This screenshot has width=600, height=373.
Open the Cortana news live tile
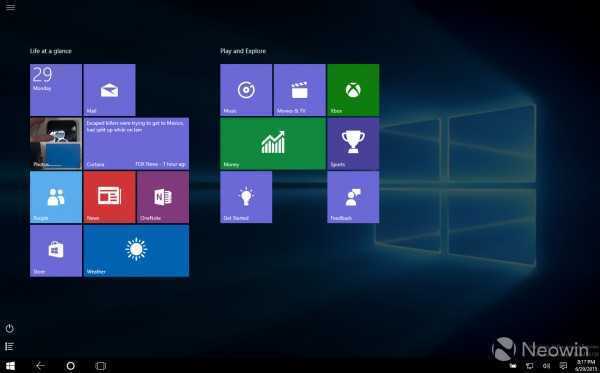(136, 143)
